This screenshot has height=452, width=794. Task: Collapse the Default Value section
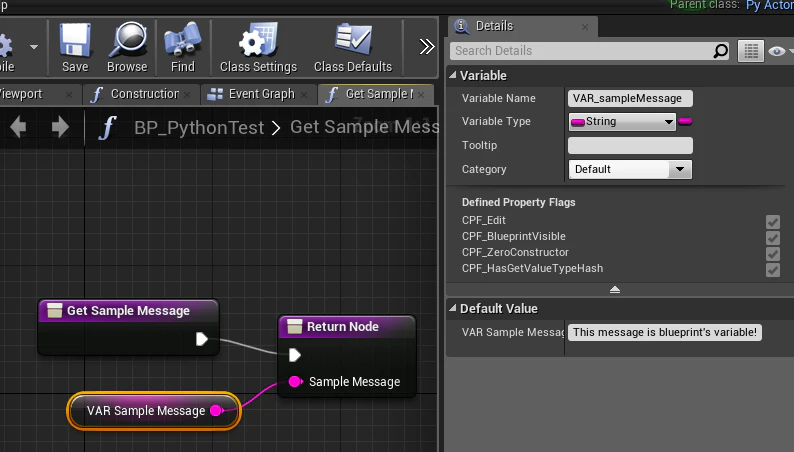coord(453,308)
